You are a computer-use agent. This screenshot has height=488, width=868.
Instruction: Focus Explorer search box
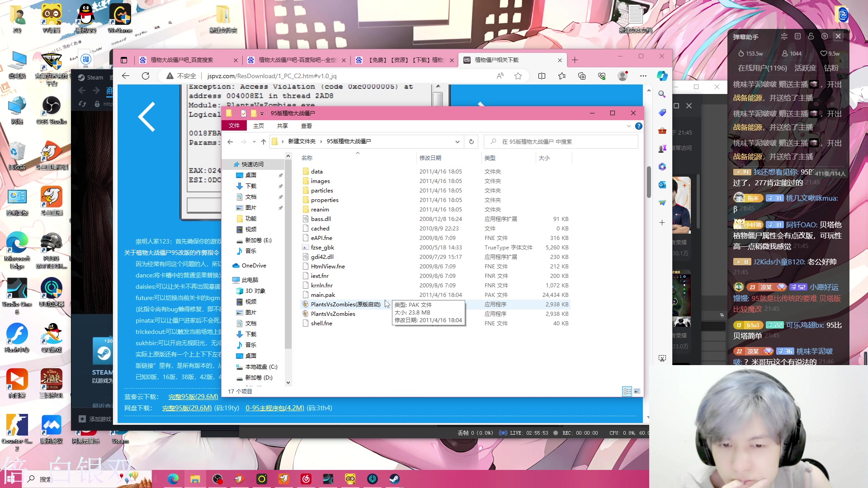click(561, 142)
